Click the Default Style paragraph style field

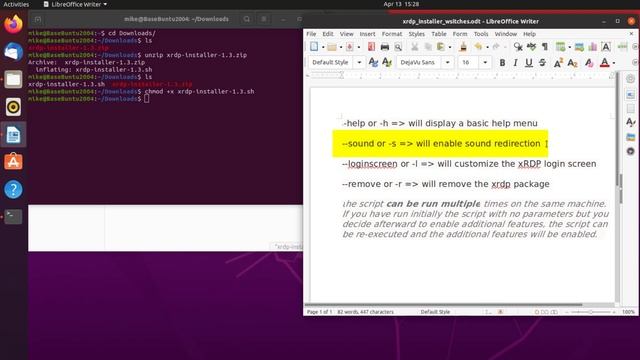[x=332, y=62]
